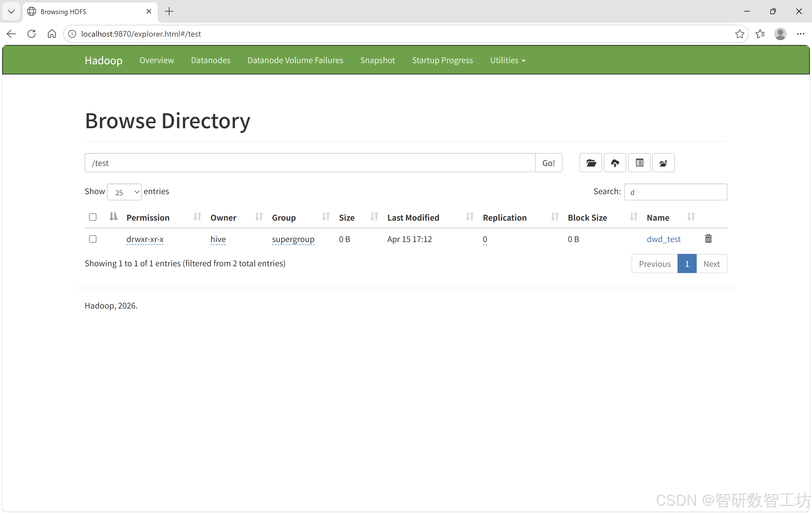The height and width of the screenshot is (514, 812).
Task: Click the cut and paste list icon
Action: click(x=639, y=163)
